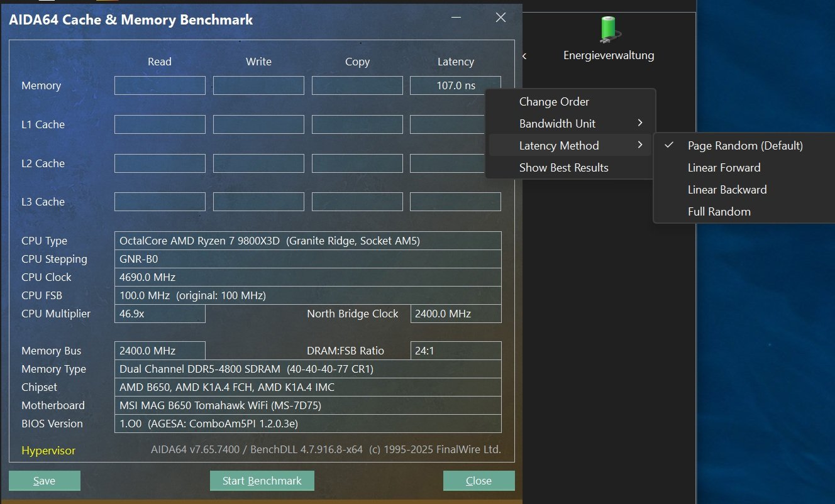Screen dimensions: 835x504
Task: Click the Memory Latency 107.0 ns value
Action: (x=456, y=85)
